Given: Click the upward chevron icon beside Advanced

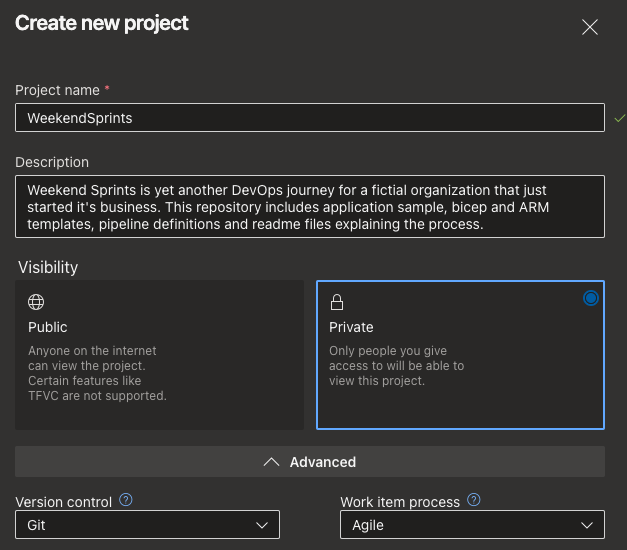Looking at the screenshot, I should tap(270, 462).
